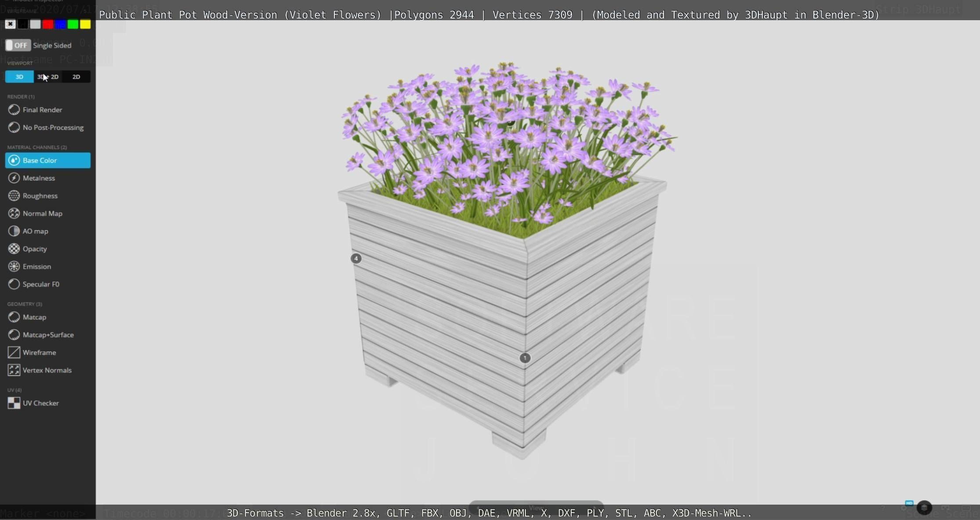Switch viewport to 3D + 2D tab
980x520 pixels.
[48, 77]
